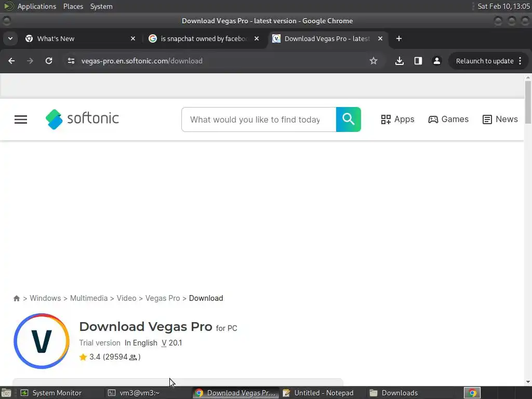Click the home breadcrumb icon
The image size is (532, 399).
[17, 299]
